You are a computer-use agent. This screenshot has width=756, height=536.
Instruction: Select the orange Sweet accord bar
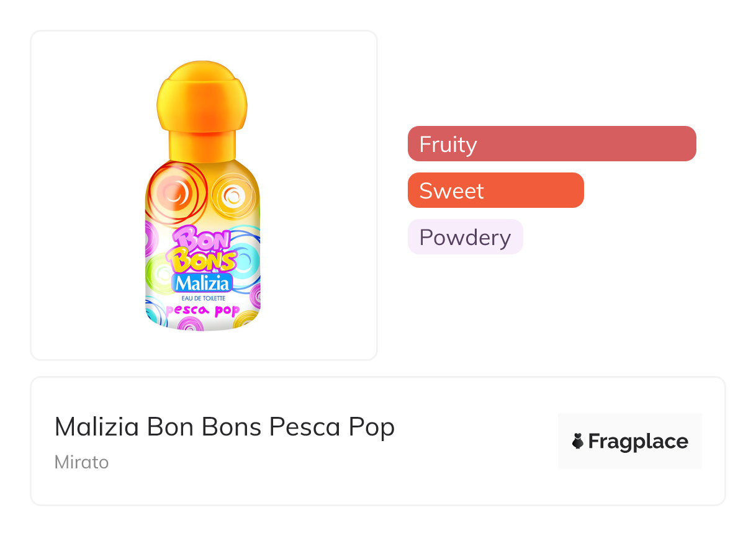point(495,190)
